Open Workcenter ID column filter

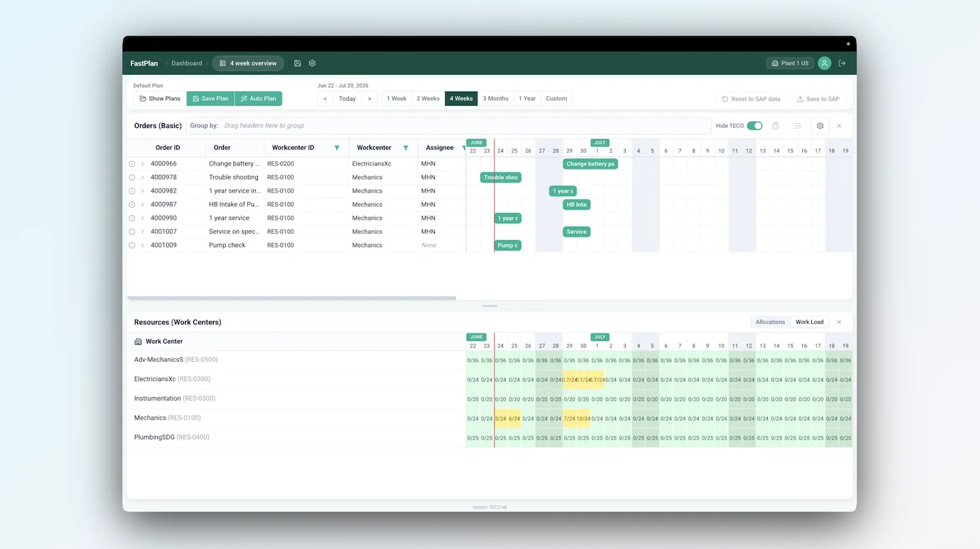[337, 148]
